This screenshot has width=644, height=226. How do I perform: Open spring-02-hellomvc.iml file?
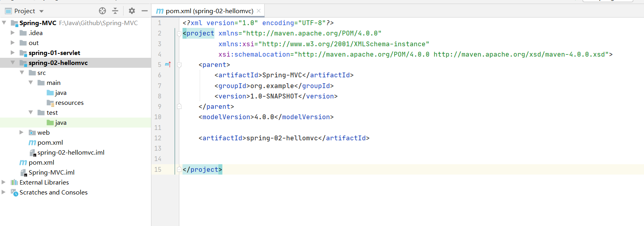click(x=71, y=153)
